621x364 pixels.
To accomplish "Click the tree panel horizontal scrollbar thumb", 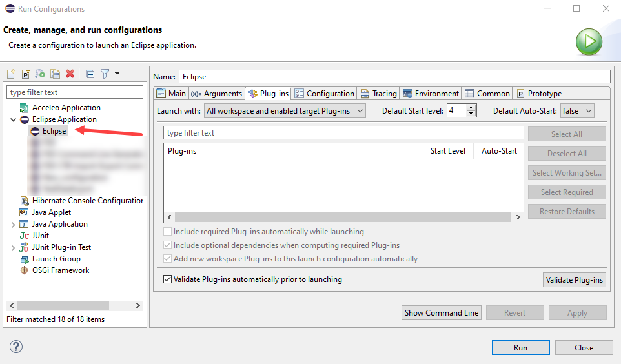I will click(x=63, y=306).
